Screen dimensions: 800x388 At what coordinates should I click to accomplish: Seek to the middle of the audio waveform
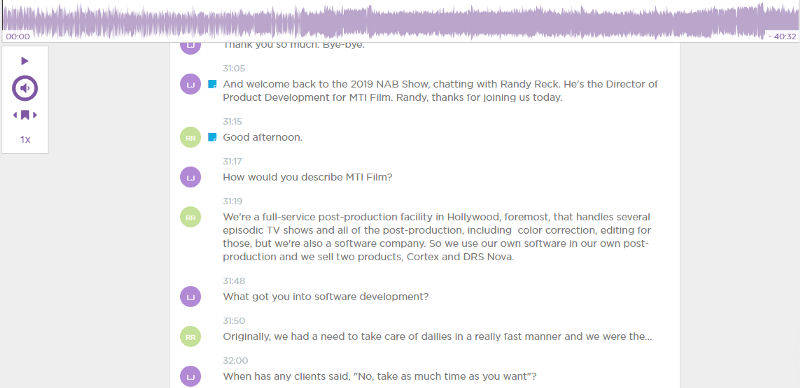[400, 21]
